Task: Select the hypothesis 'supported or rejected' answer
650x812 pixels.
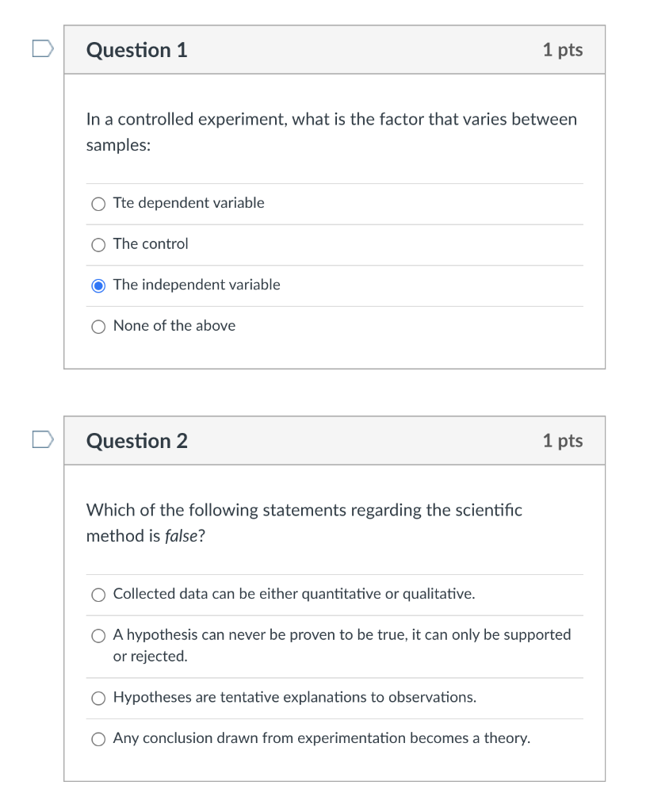Action: (x=98, y=635)
